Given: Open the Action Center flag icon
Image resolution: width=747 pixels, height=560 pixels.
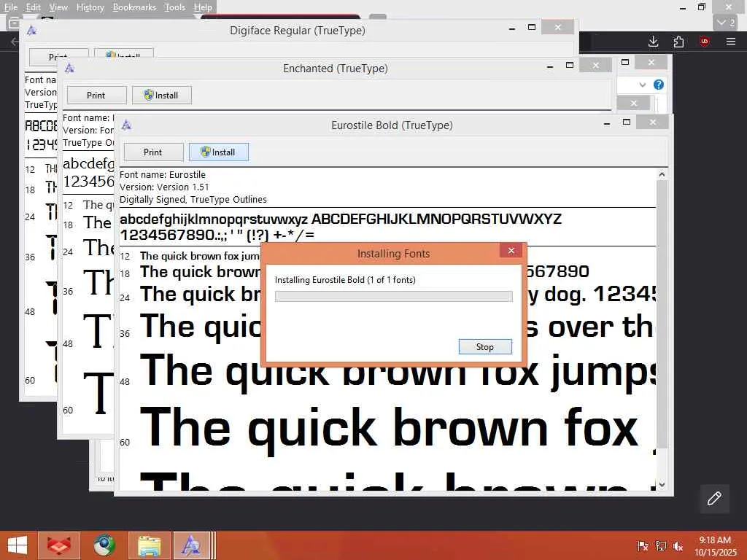Looking at the screenshot, I should coord(643,546).
